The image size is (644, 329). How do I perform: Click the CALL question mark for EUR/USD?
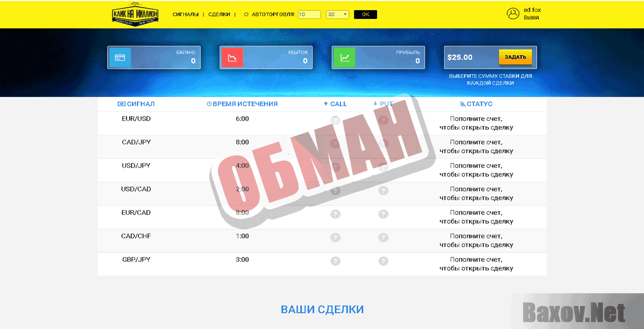tap(335, 120)
